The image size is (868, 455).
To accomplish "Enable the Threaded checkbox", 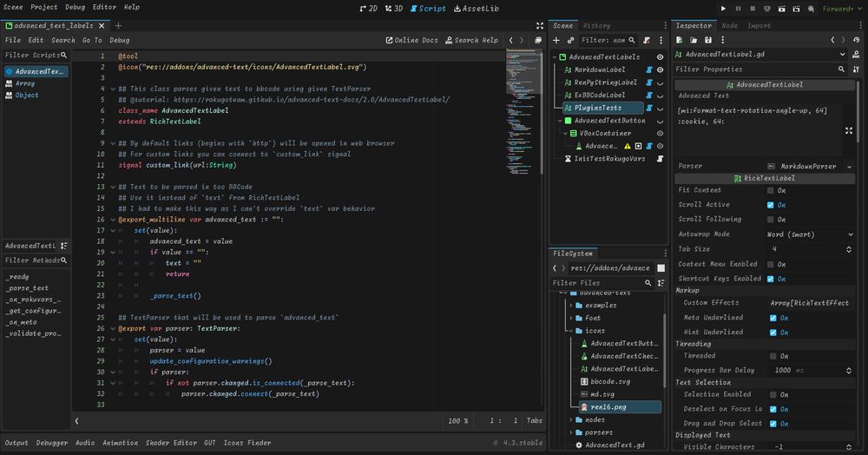I will 773,356.
